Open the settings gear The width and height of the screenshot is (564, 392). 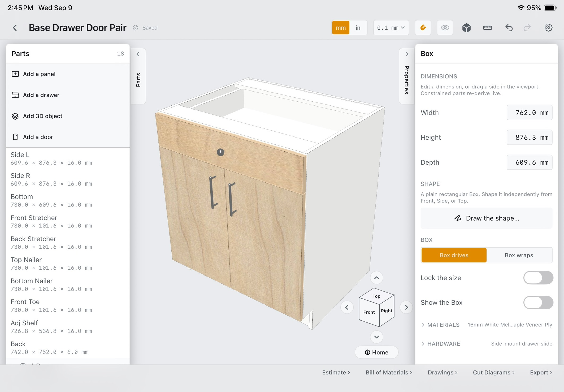pos(548,28)
